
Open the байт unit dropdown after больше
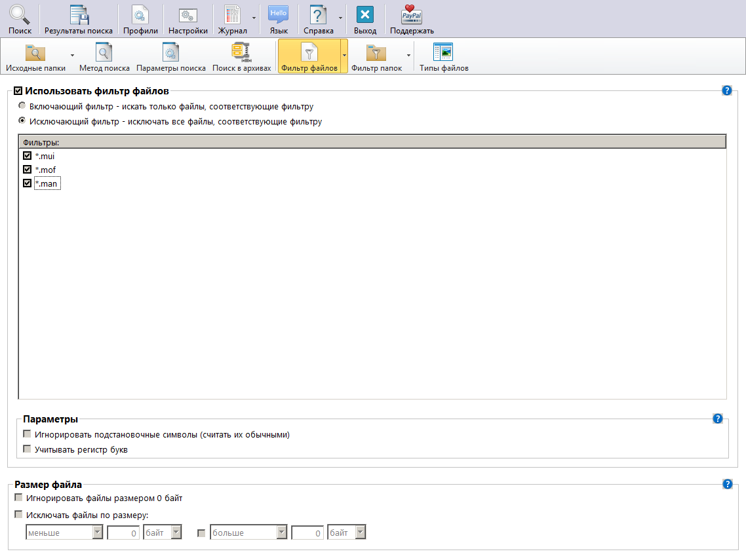[x=346, y=532]
